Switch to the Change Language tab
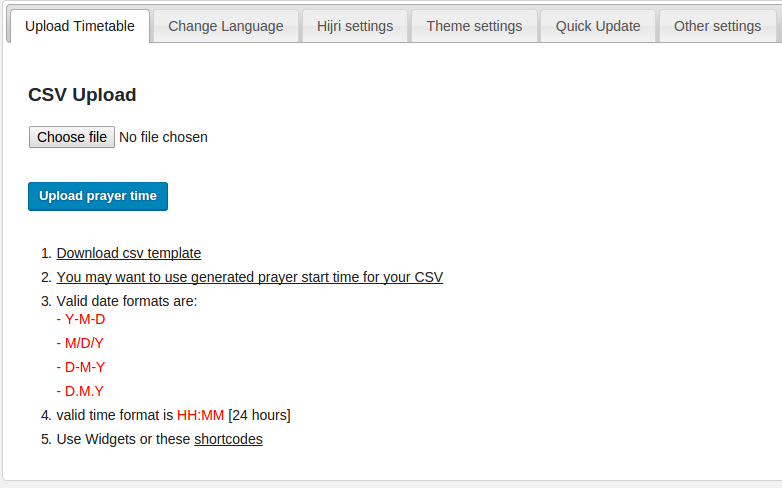Viewport: 782px width, 488px height. (x=226, y=26)
